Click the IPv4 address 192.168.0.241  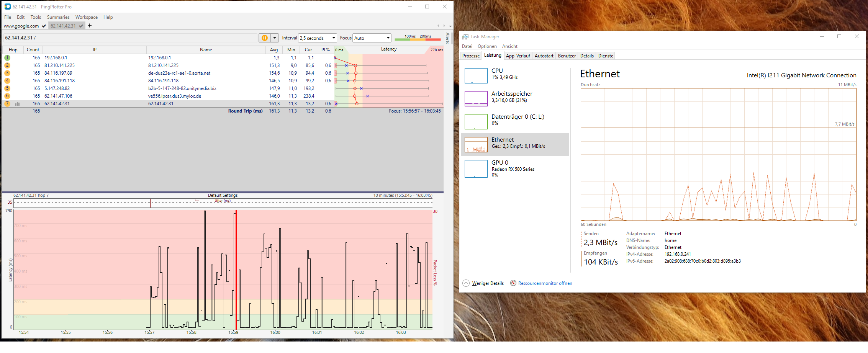678,254
